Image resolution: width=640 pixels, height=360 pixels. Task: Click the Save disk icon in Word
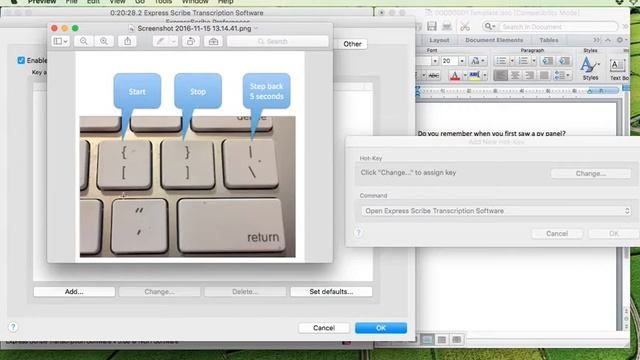click(432, 27)
